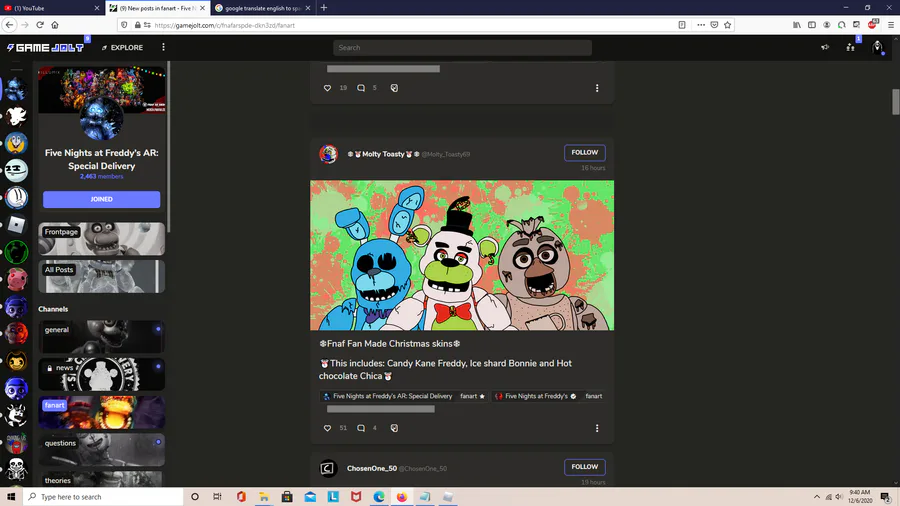Viewport: 900px width, 506px height.
Task: Open page actions ellipsis in address bar
Action: tap(701, 25)
